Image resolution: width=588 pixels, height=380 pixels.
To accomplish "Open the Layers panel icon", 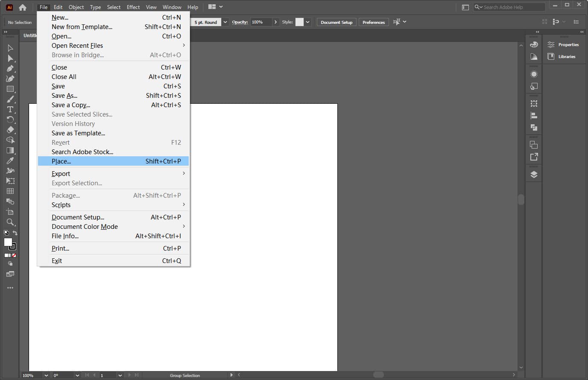I will [x=534, y=174].
